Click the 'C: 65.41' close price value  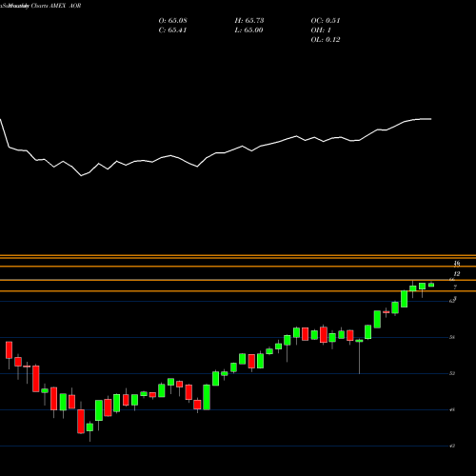[x=172, y=30]
